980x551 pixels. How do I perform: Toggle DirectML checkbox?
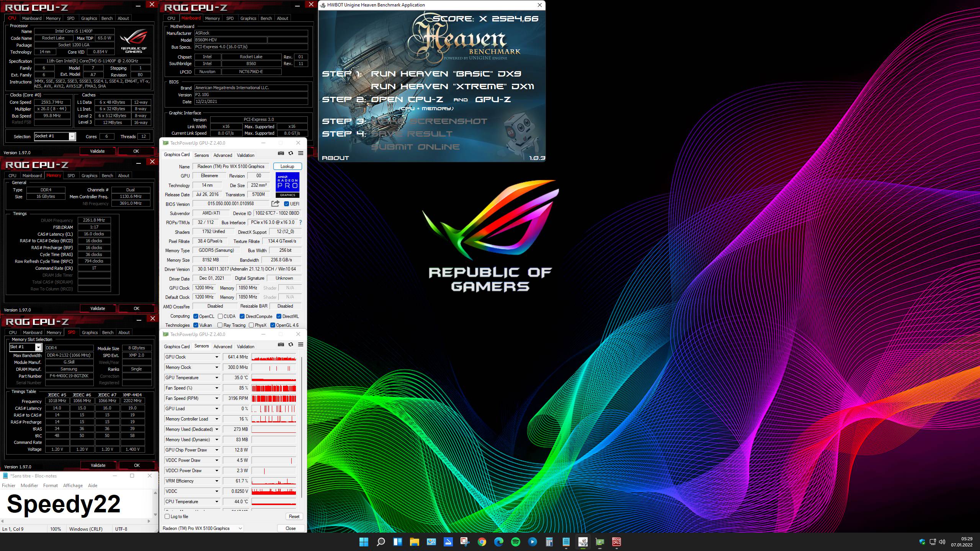(279, 316)
